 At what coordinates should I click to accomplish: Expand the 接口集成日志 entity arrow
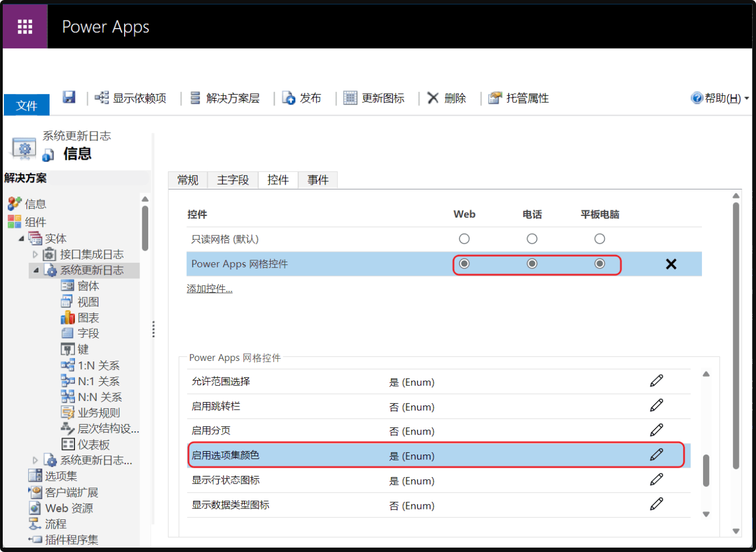tap(35, 255)
